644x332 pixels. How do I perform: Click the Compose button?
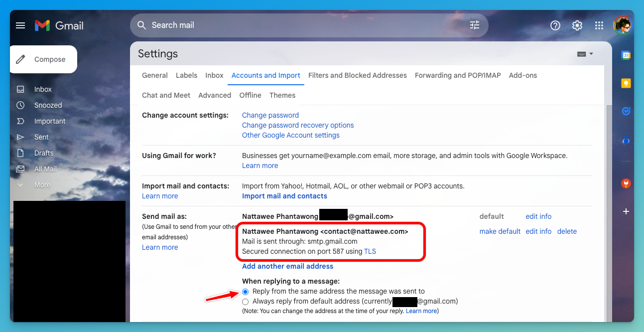pos(43,59)
